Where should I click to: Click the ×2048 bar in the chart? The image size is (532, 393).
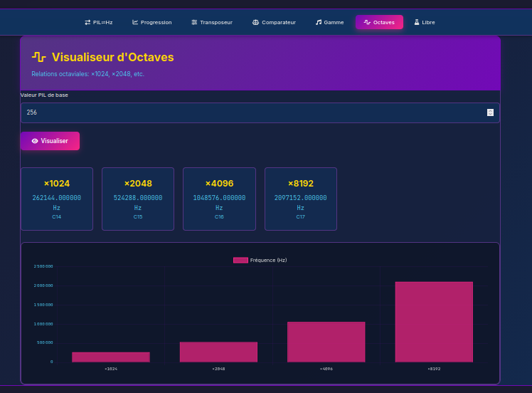[x=218, y=352]
